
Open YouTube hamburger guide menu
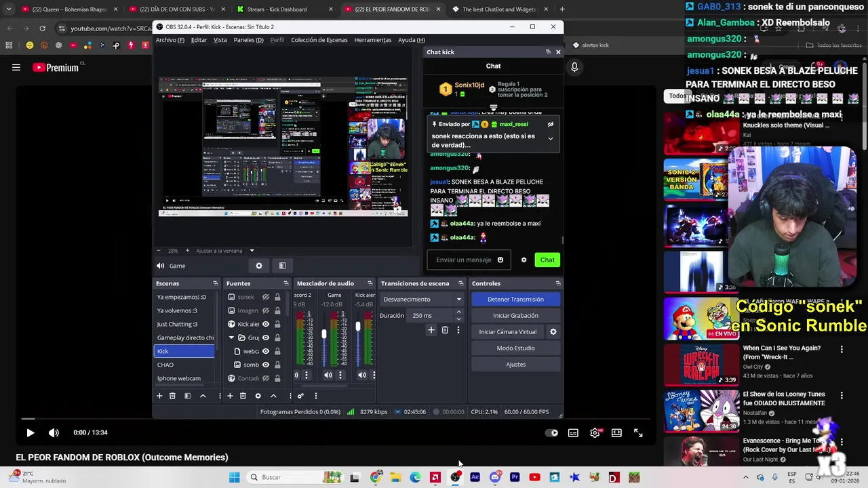click(x=16, y=67)
